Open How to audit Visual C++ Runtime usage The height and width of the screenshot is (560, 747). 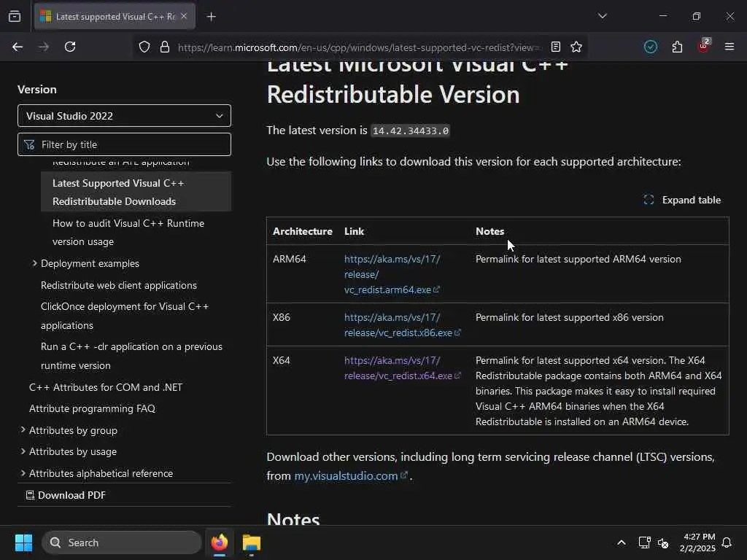click(128, 233)
